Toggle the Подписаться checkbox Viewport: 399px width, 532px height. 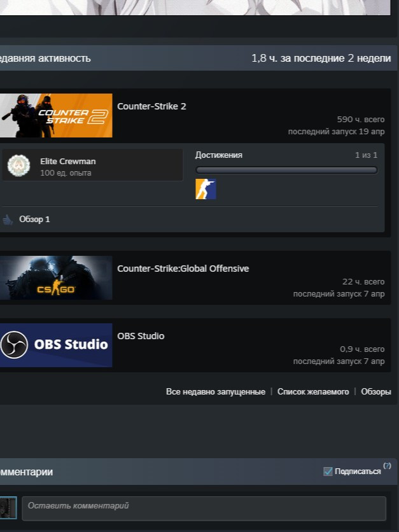pyautogui.click(x=328, y=472)
